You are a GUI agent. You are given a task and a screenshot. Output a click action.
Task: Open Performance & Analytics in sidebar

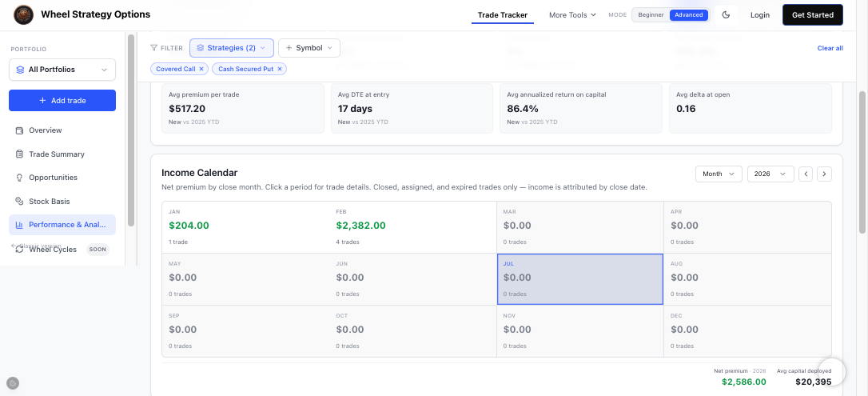(62, 225)
